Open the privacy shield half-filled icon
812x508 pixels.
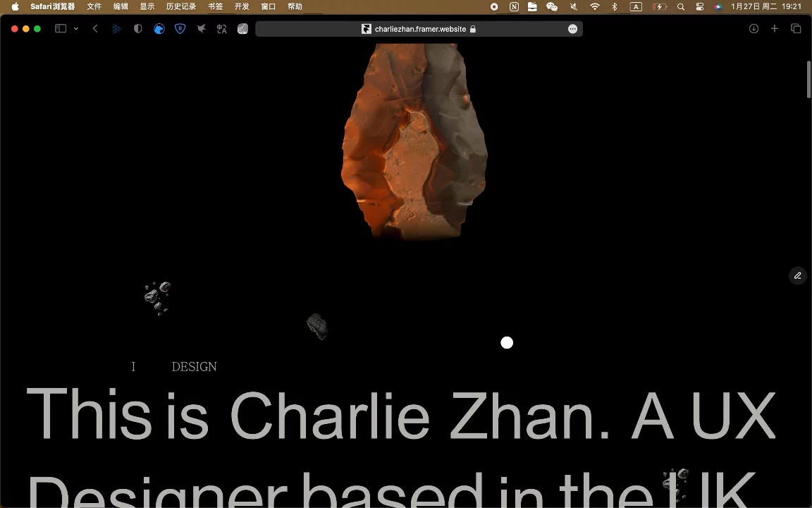pos(137,29)
